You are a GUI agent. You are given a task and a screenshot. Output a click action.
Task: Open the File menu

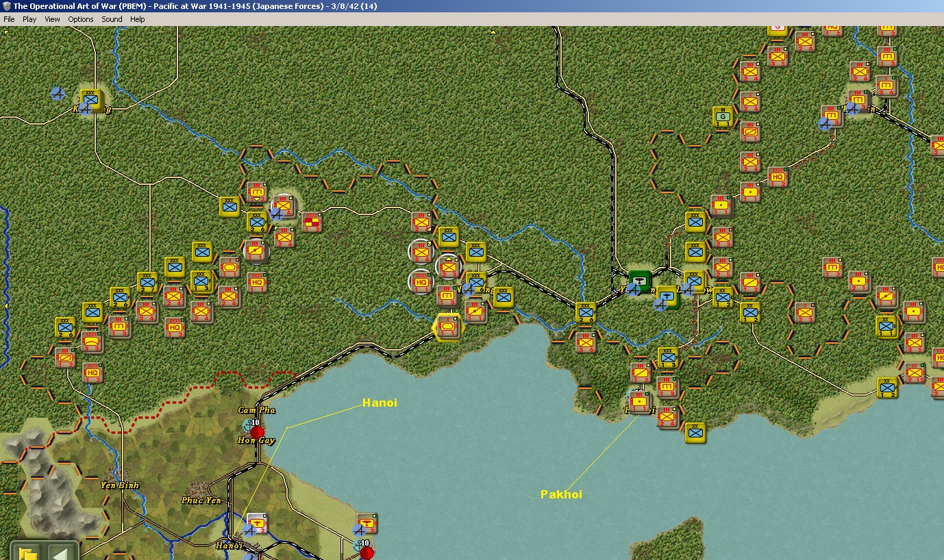coord(9,19)
